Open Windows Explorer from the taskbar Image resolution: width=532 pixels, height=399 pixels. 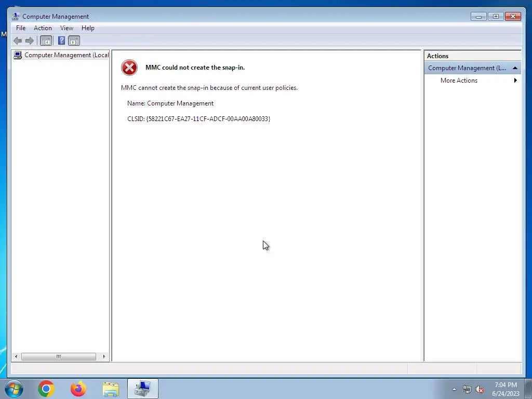pos(111,389)
